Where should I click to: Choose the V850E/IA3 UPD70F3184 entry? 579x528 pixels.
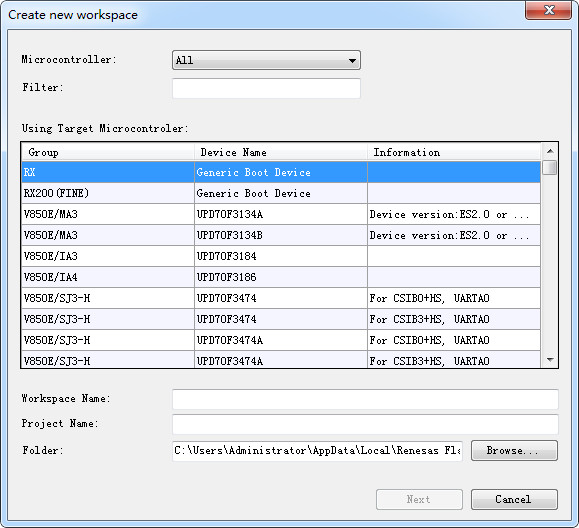[281, 256]
